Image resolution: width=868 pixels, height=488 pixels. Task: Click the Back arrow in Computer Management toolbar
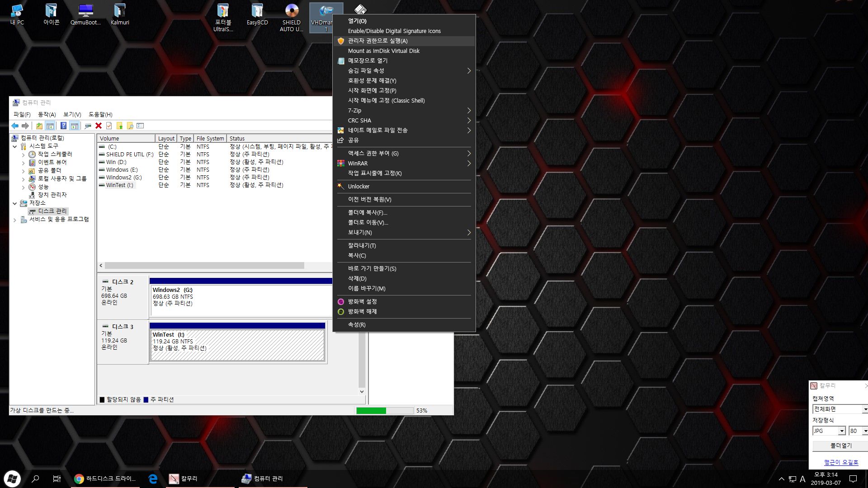click(15, 126)
